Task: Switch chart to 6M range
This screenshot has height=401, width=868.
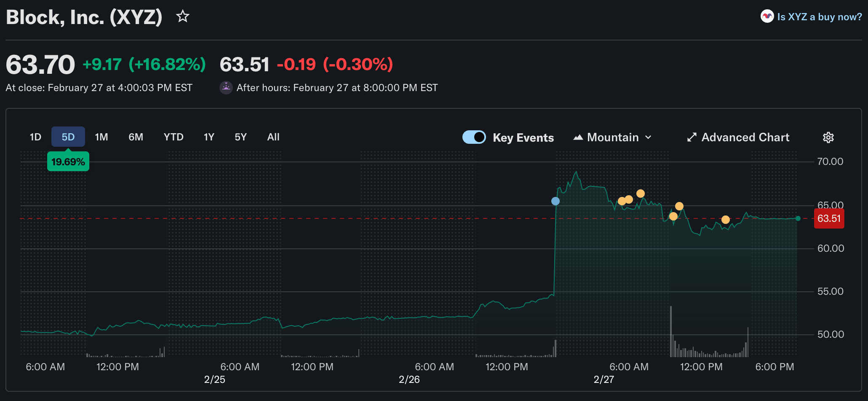Action: 136,137
